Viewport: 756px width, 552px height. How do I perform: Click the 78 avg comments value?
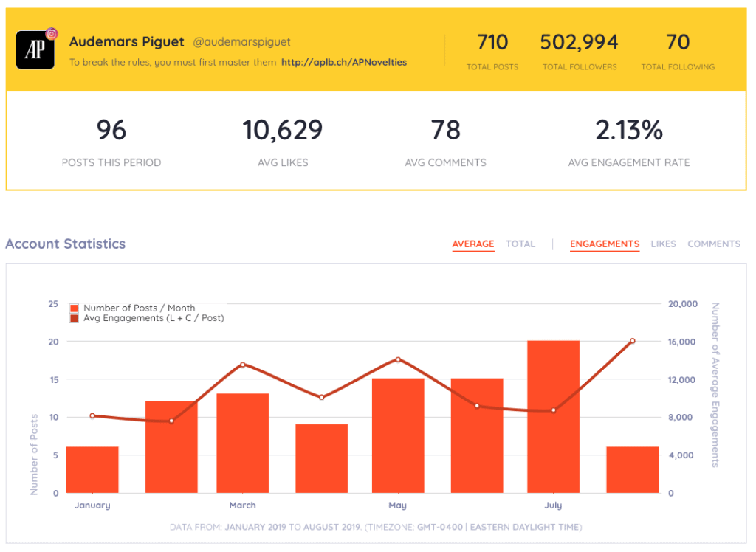pyautogui.click(x=445, y=130)
